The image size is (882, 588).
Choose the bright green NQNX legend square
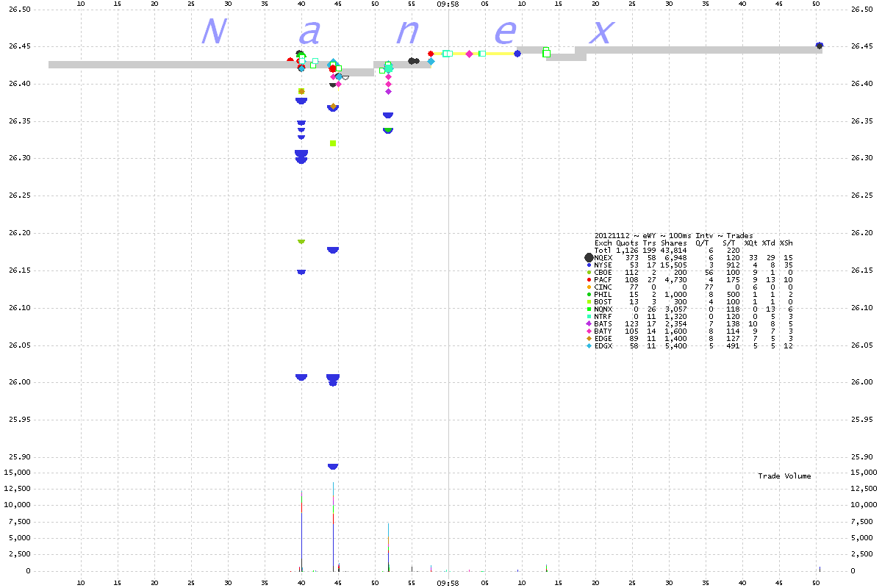coord(589,309)
